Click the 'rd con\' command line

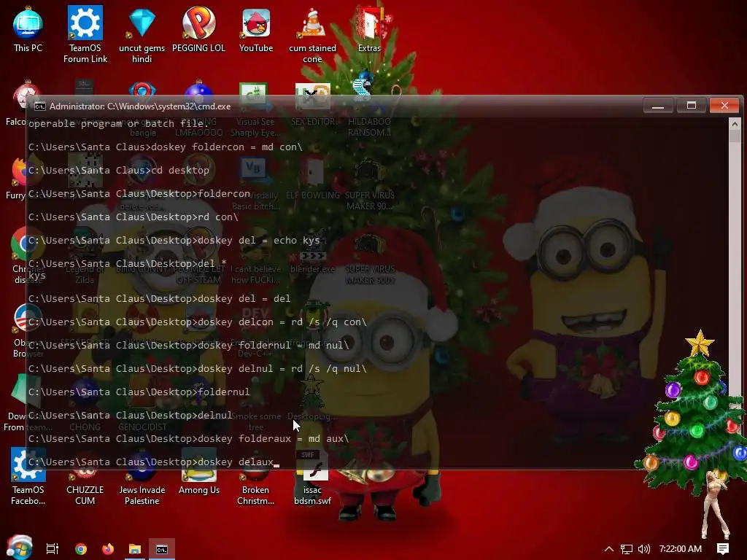[133, 217]
